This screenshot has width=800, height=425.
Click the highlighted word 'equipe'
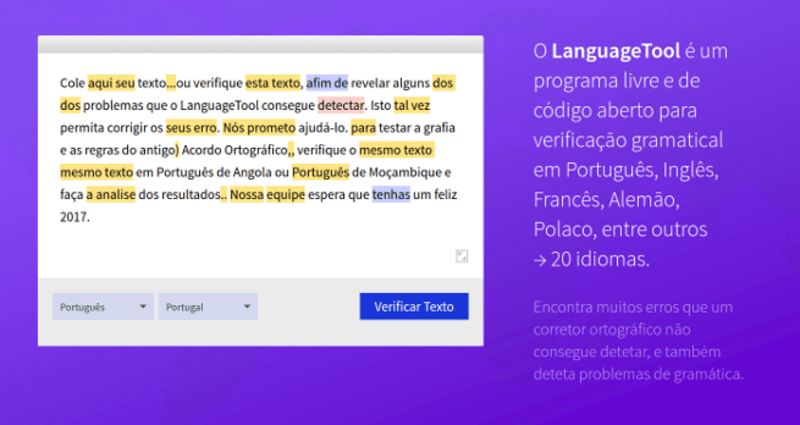[285, 195]
